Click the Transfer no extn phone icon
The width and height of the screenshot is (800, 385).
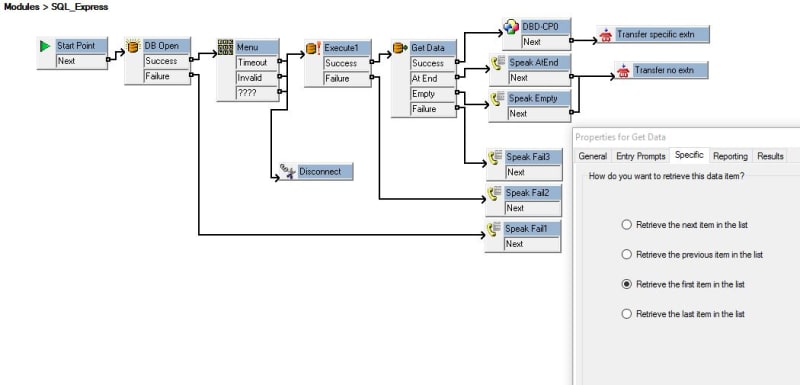(x=623, y=70)
